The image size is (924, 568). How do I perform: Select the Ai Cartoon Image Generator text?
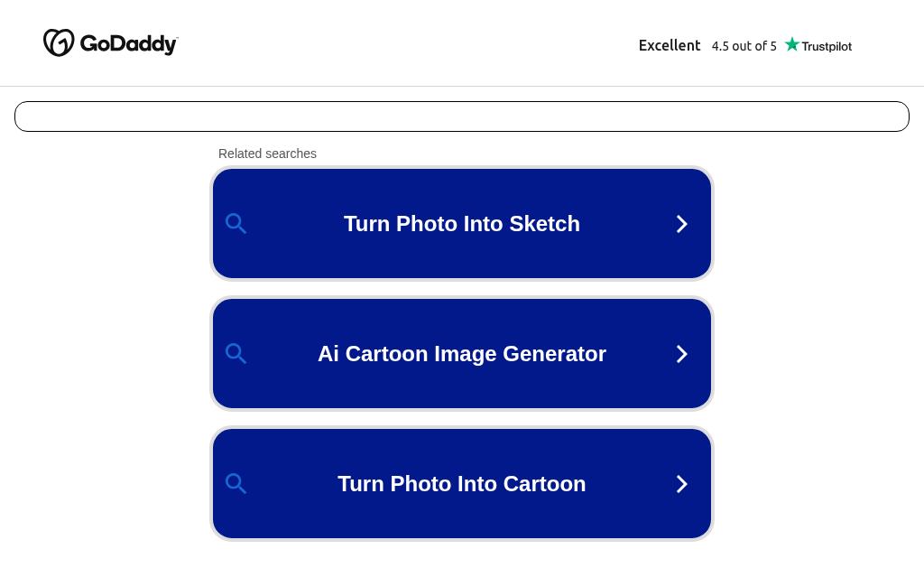point(462,354)
